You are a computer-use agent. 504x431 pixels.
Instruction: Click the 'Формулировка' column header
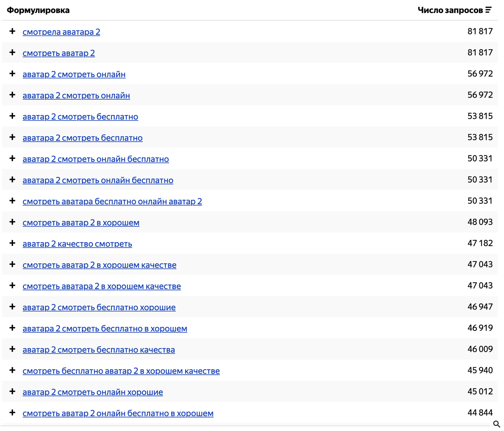(38, 10)
